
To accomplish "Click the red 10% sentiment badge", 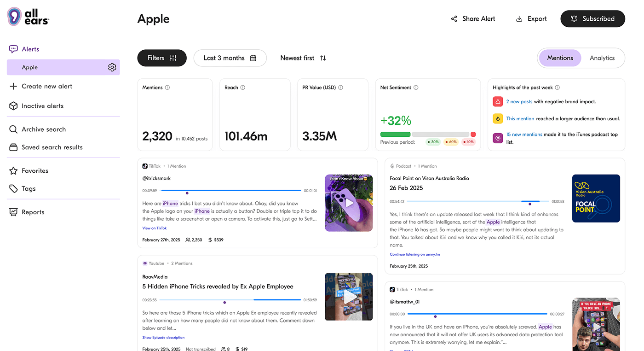I will [x=468, y=142].
